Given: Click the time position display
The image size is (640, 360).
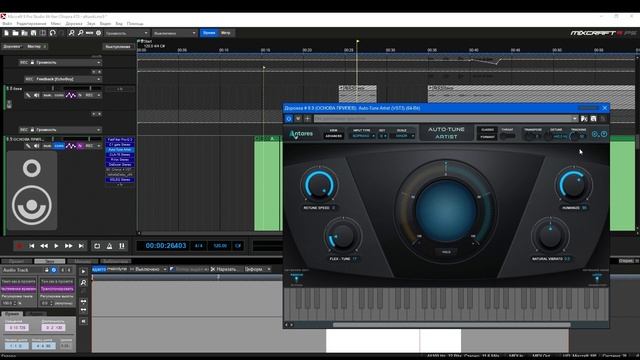Looking at the screenshot, I should [166, 246].
